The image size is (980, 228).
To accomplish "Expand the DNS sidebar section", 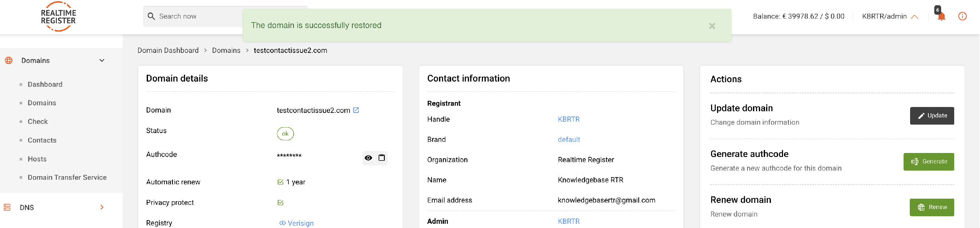I will pos(102,207).
